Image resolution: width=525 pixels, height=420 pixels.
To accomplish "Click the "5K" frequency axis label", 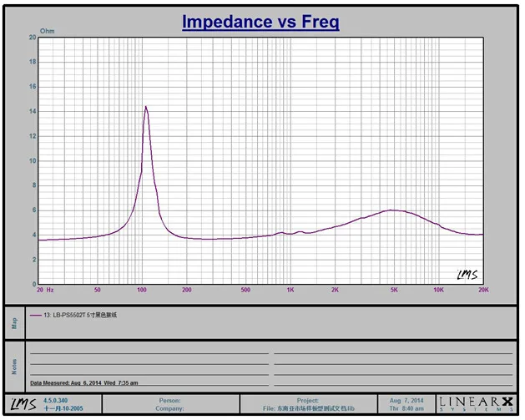I will (394, 290).
